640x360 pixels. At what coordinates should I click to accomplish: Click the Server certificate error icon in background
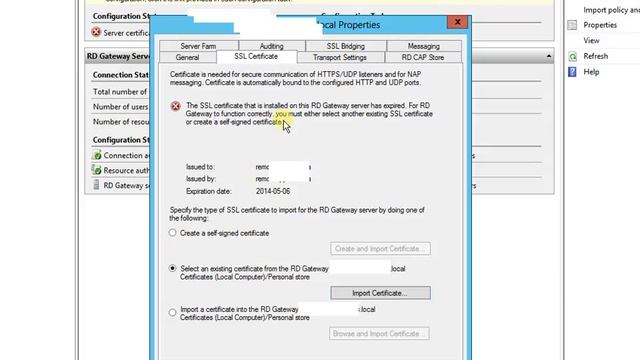[96, 32]
